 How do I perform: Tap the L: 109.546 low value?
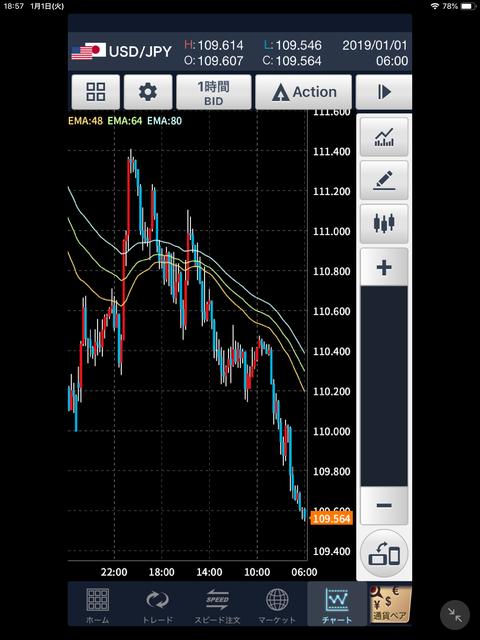click(x=293, y=45)
